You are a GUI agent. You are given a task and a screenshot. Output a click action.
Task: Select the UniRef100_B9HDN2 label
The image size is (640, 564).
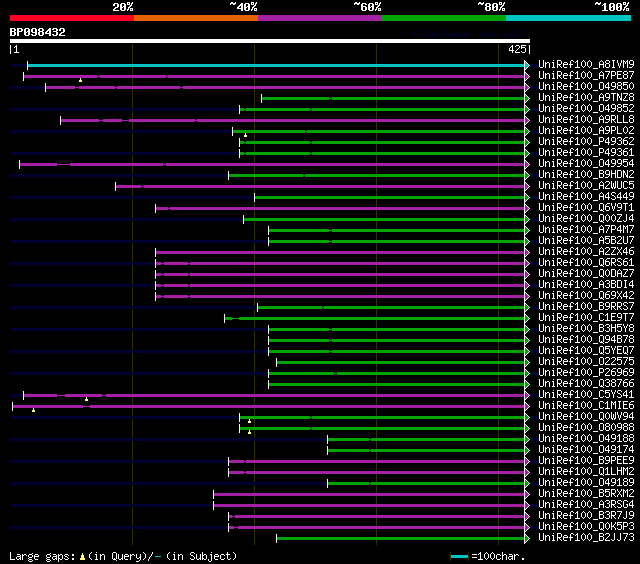point(586,175)
